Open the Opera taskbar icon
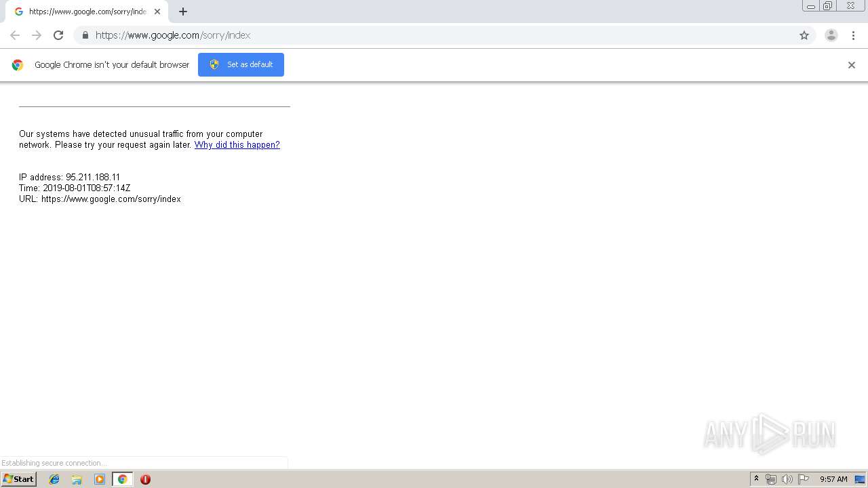 [145, 479]
